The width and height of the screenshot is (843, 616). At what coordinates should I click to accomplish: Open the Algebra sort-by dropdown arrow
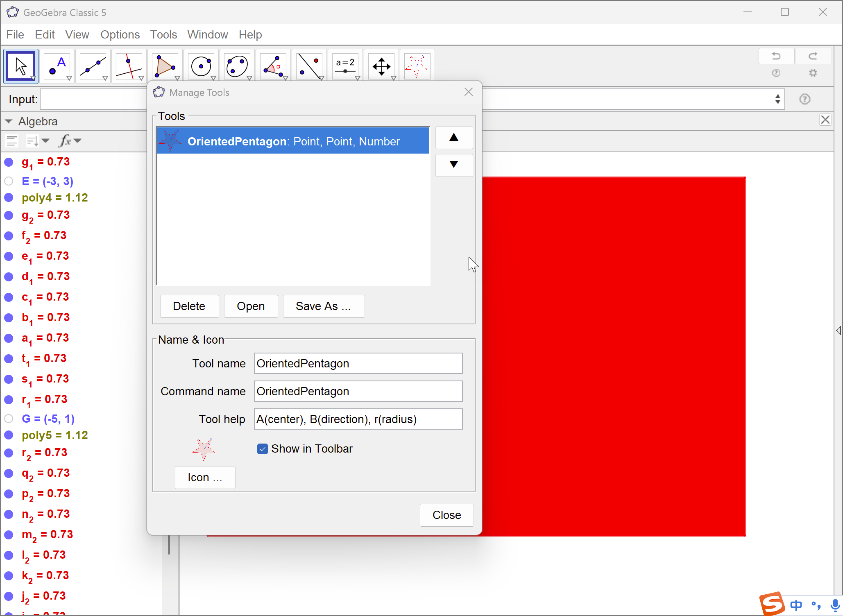click(x=45, y=141)
